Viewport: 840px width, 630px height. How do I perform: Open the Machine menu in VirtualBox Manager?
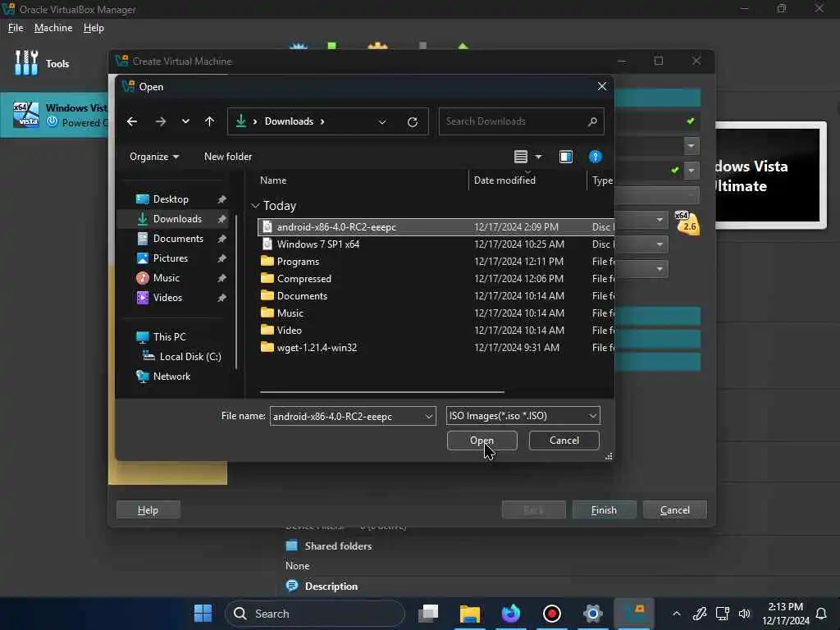click(x=53, y=28)
